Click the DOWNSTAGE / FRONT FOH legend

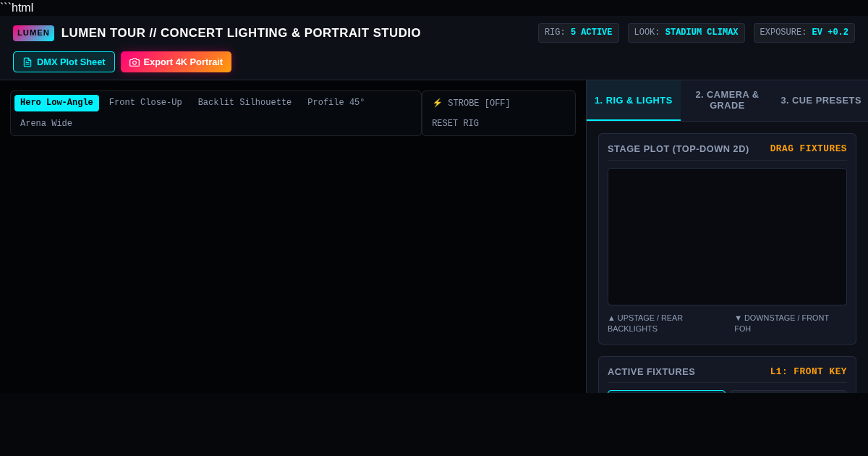point(782,324)
